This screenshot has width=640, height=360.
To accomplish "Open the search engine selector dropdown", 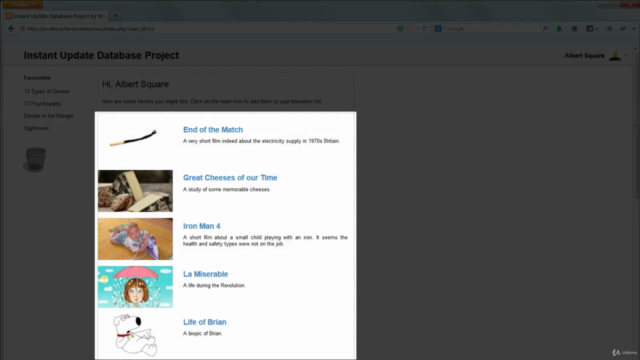I will [x=440, y=29].
